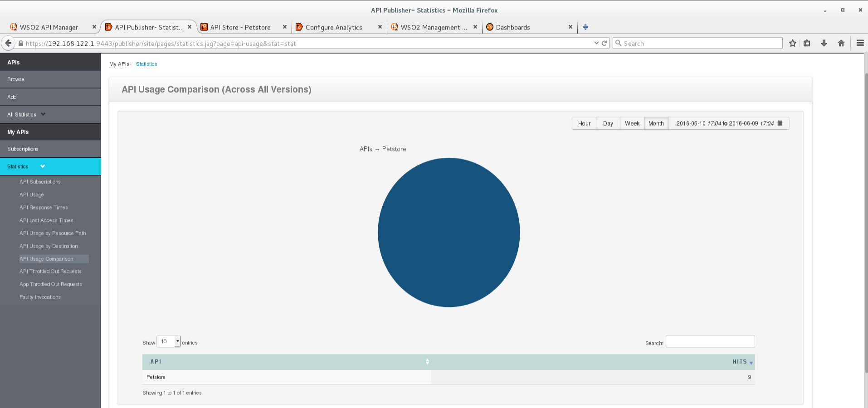Open the Faulty Invocations link
The image size is (868, 408).
pyautogui.click(x=40, y=297)
